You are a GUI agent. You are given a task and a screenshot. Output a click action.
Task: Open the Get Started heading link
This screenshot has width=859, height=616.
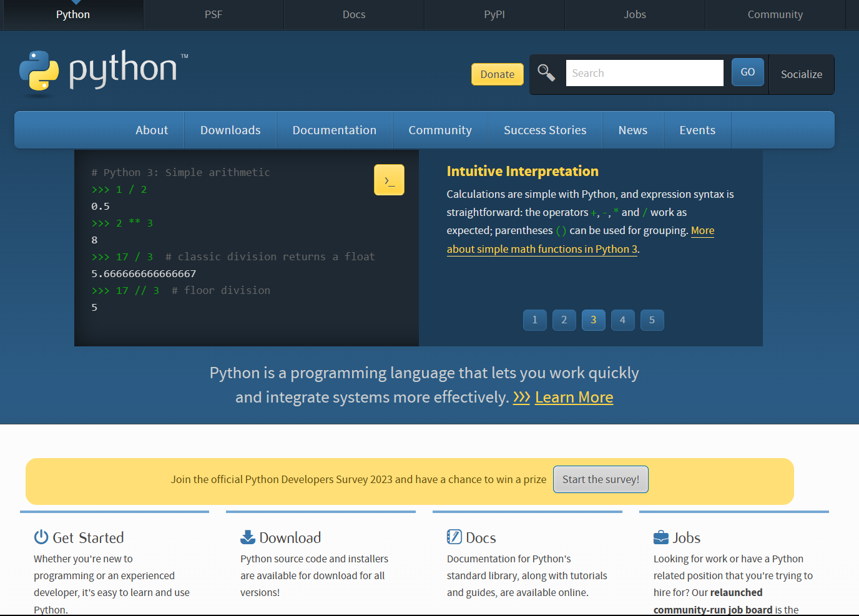(x=88, y=537)
